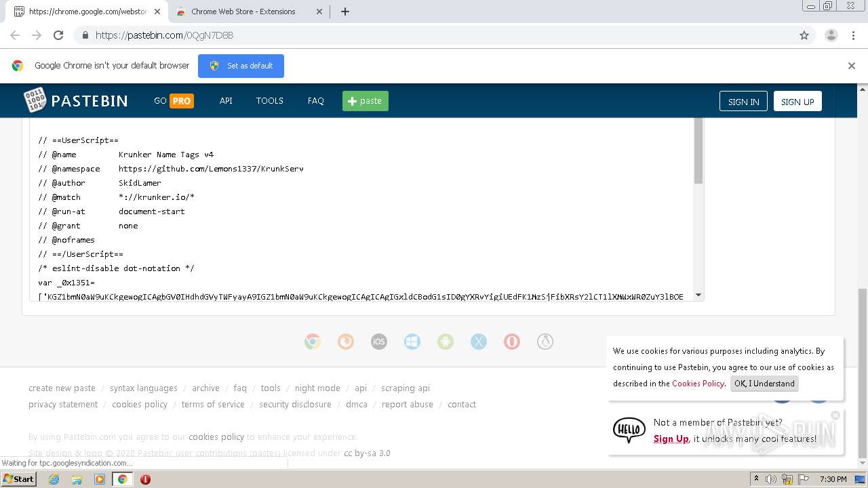Go back with the browser back arrow

(x=15, y=35)
